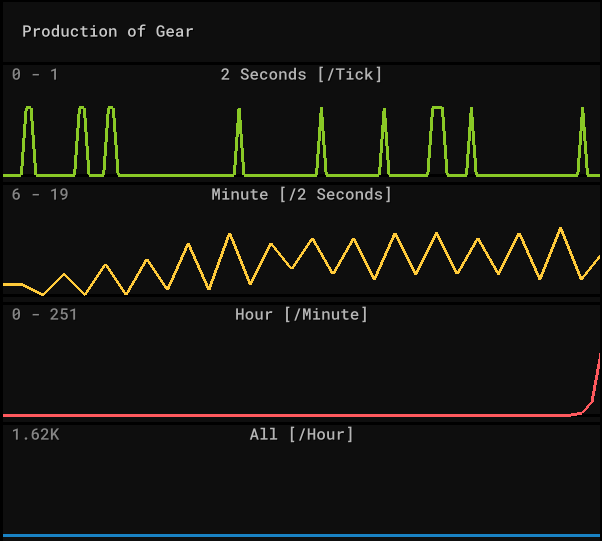
Task: Select the "All [/Hour]" graph heading
Action: [x=301, y=435]
